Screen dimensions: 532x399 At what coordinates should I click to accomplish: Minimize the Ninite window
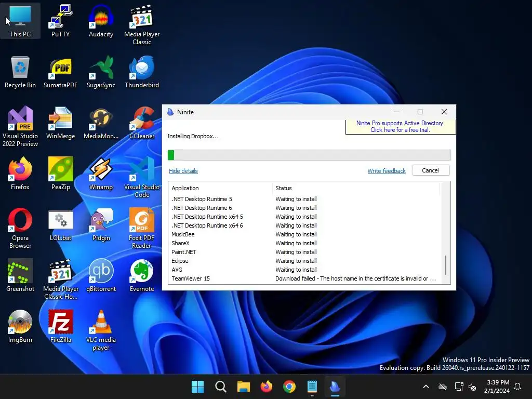396,112
